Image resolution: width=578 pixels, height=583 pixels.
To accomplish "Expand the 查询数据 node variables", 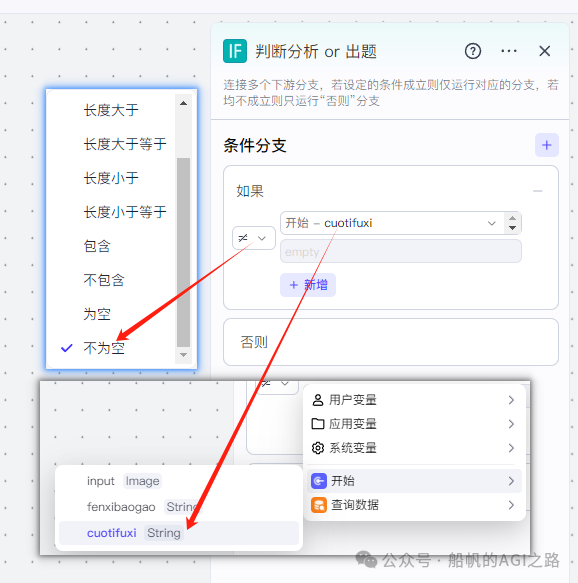I will (414, 505).
